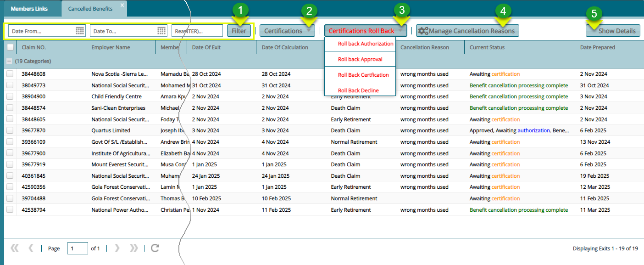Select Roll Back Decline menu option
Screen dimensions: 644x265
pos(358,90)
